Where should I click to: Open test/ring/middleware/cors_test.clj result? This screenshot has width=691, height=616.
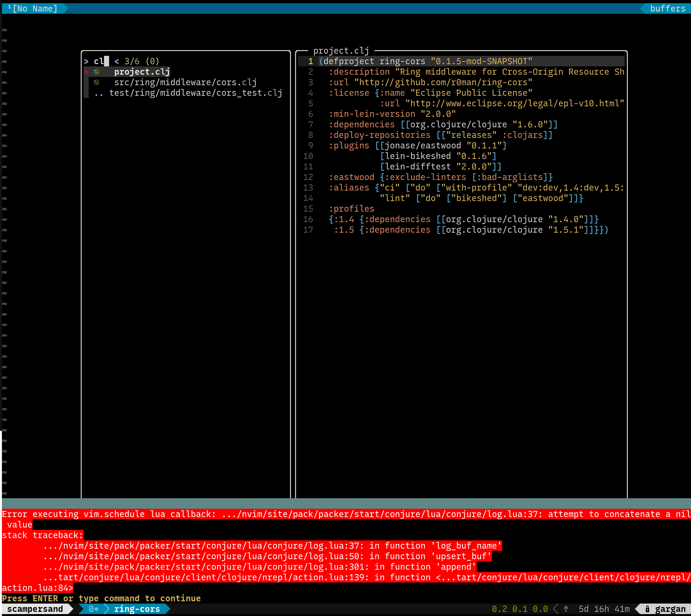pyautogui.click(x=196, y=93)
